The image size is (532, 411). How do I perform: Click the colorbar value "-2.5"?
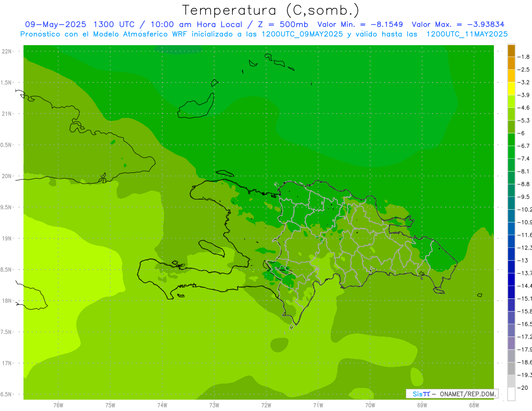[524, 70]
